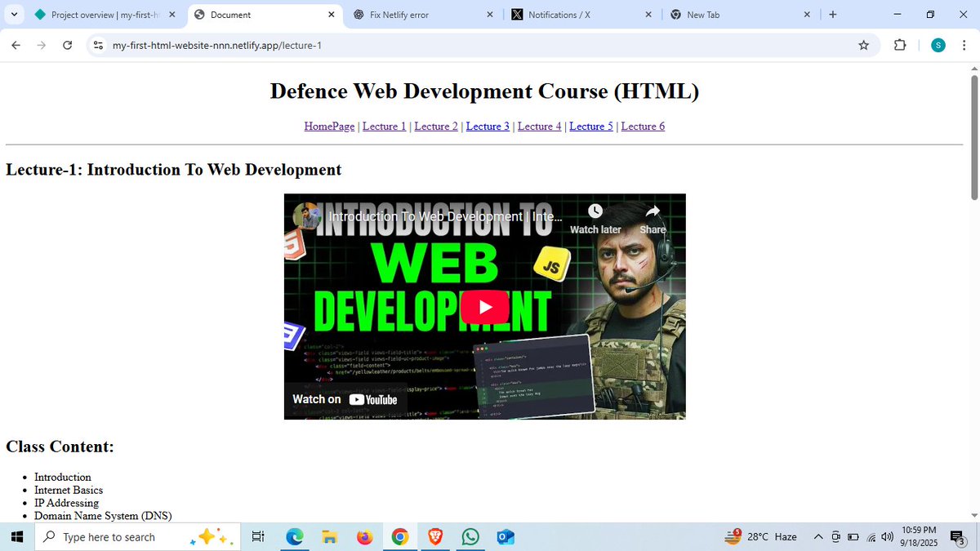Open the Chrome three-dot menu
This screenshot has height=551, width=980.
[964, 45]
